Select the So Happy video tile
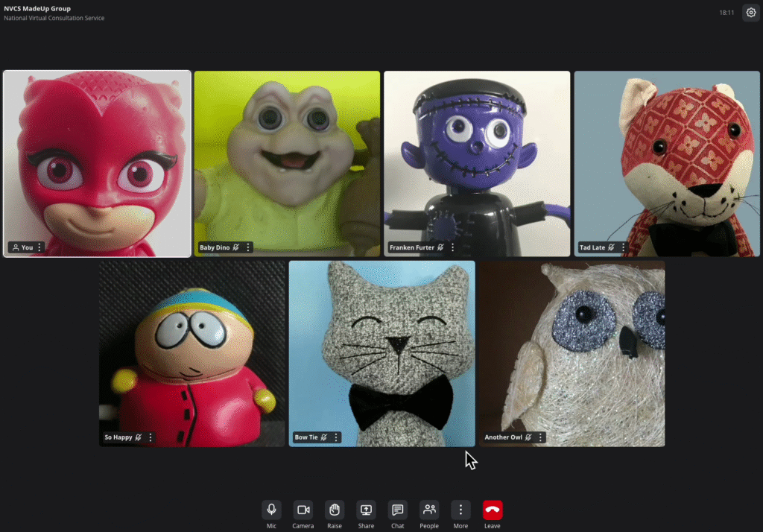 (192, 354)
